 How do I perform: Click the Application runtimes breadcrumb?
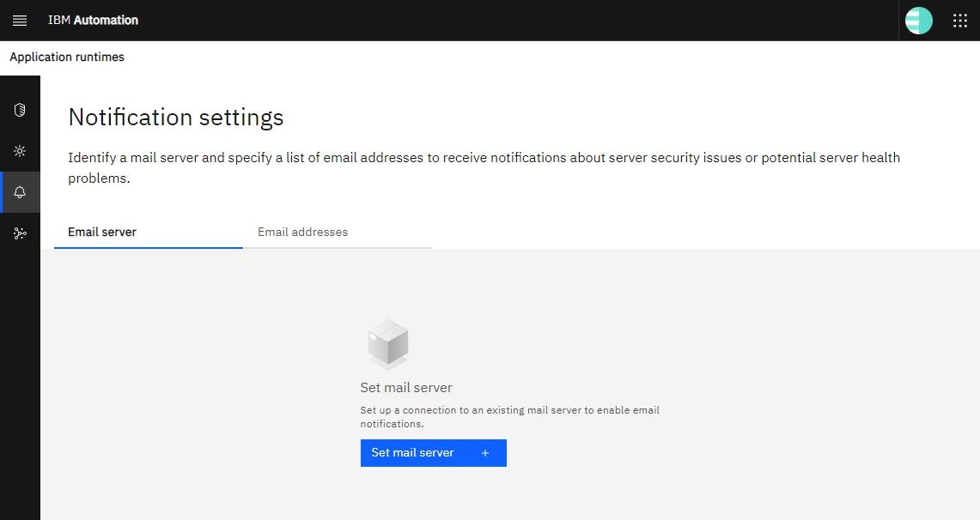point(67,57)
